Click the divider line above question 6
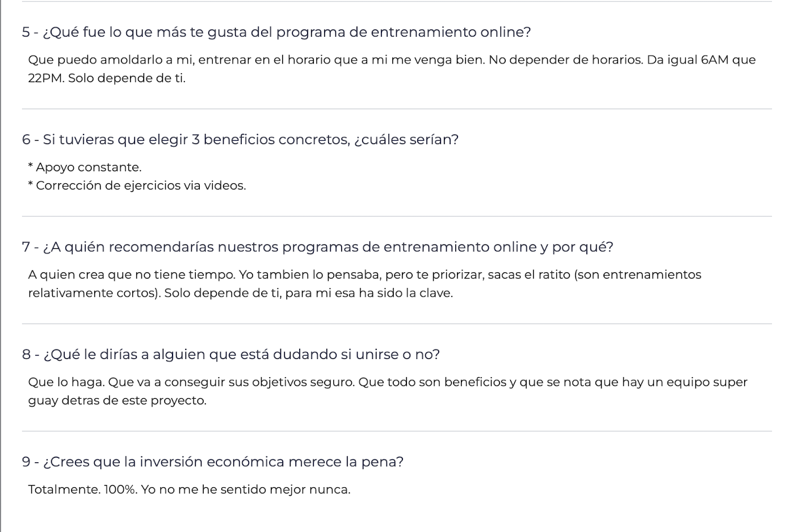The image size is (789, 532). click(396, 109)
